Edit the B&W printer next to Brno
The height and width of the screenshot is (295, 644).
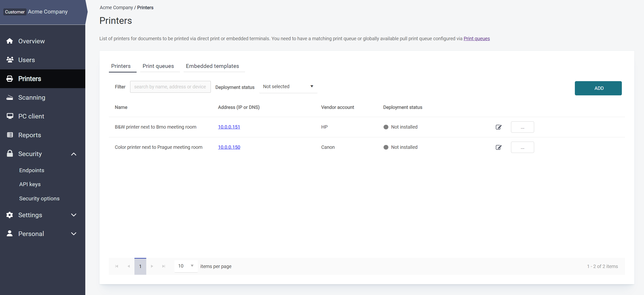[498, 127]
